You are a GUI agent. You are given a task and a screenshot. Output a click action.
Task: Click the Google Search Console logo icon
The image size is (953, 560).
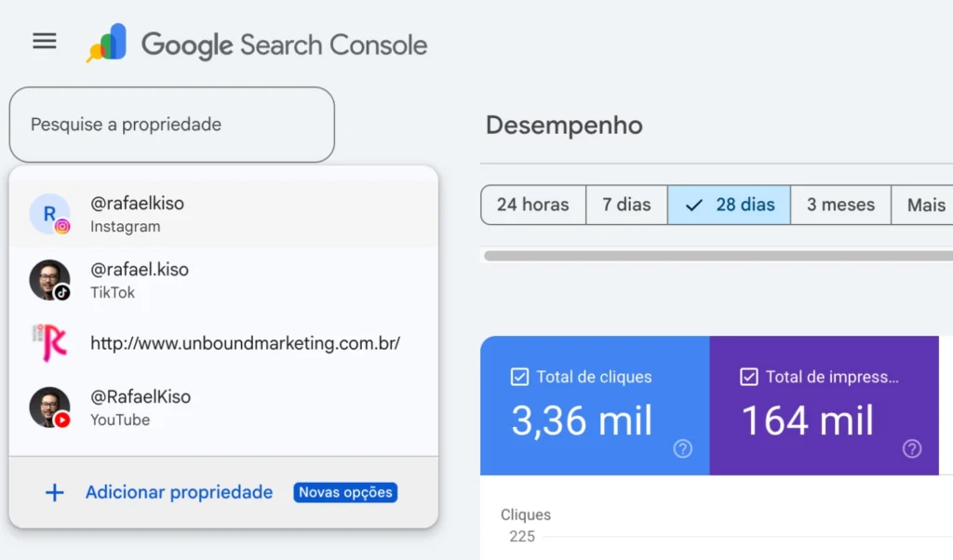[107, 43]
